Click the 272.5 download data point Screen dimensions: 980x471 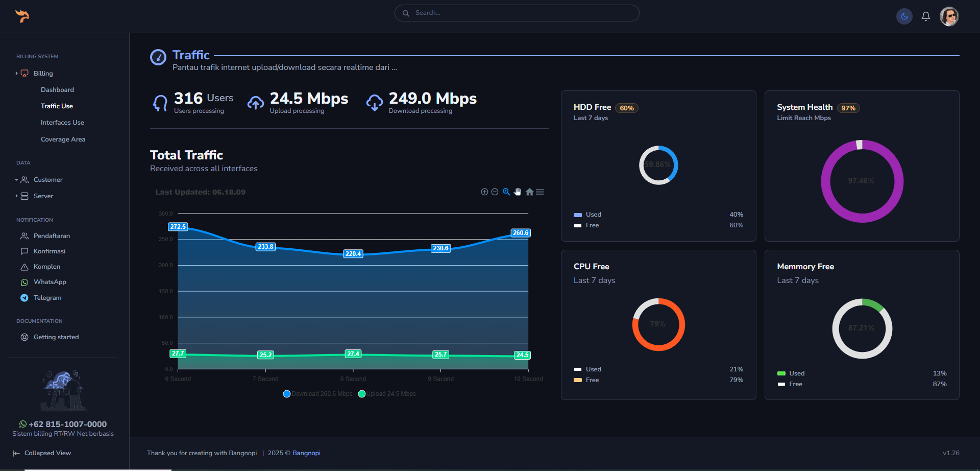[x=178, y=227]
